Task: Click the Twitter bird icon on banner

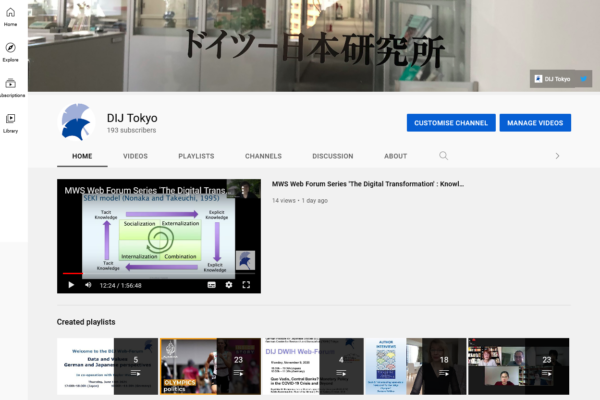Action: tap(584, 79)
